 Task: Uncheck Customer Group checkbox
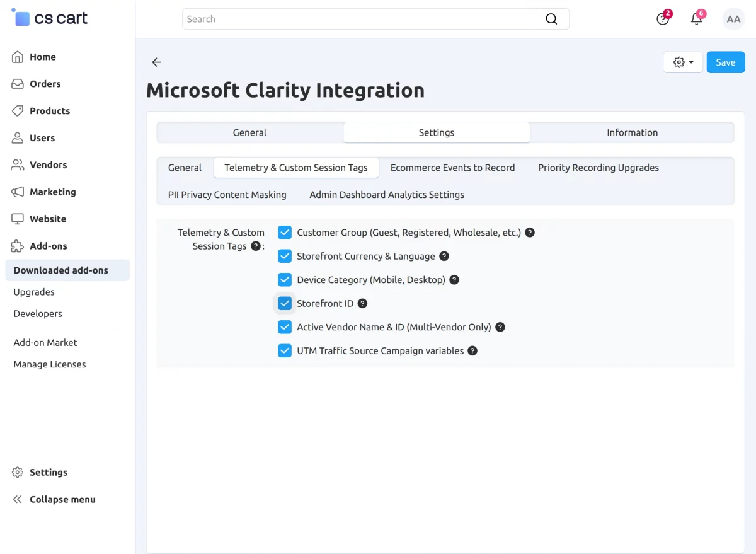[285, 233]
